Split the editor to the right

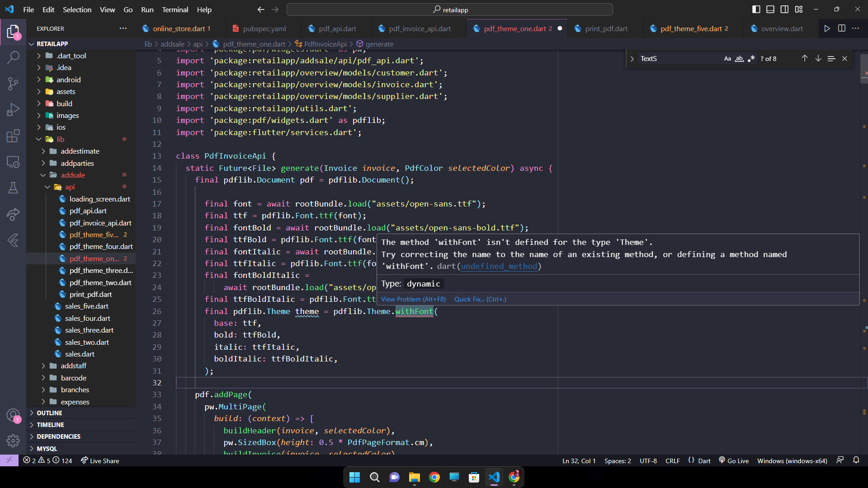841,28
